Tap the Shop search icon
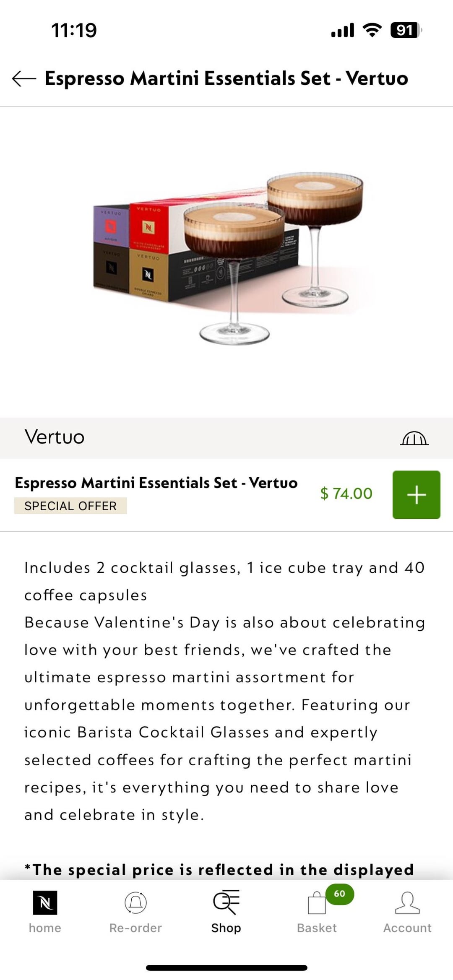This screenshot has height=980, width=453. pos(226,902)
